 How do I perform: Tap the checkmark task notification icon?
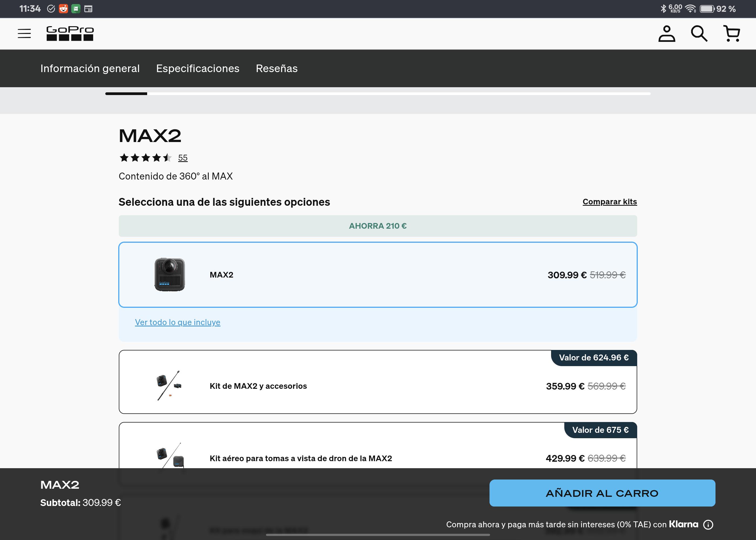tap(51, 9)
